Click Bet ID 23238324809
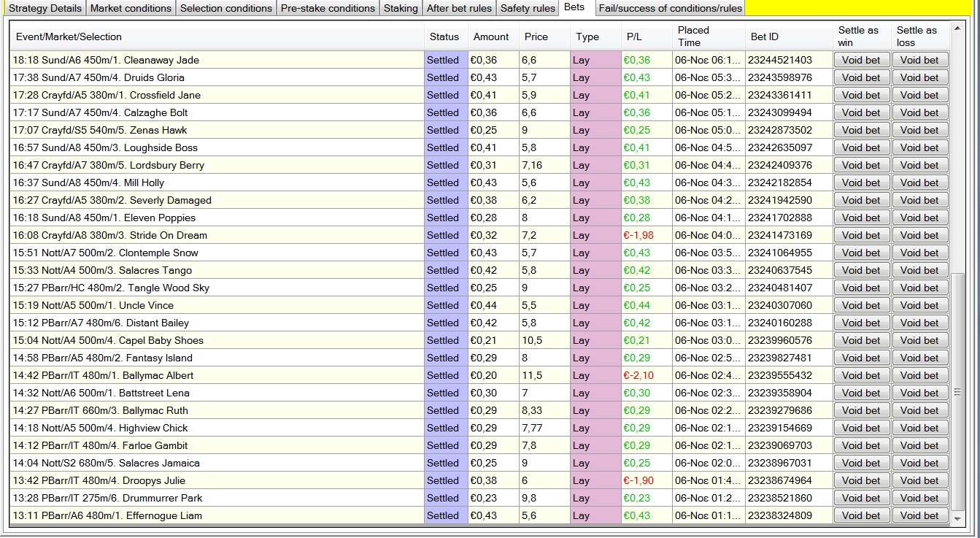Viewport: 980px width, 538px height. coord(780,515)
